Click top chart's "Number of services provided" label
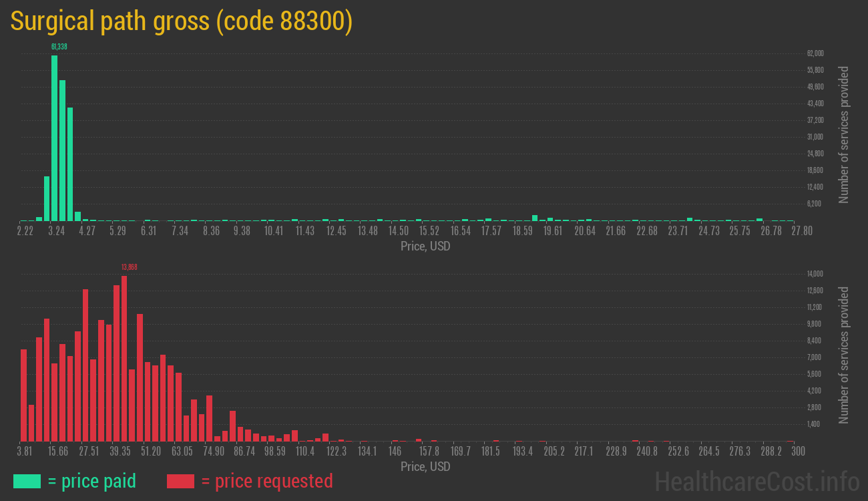 pos(843,134)
